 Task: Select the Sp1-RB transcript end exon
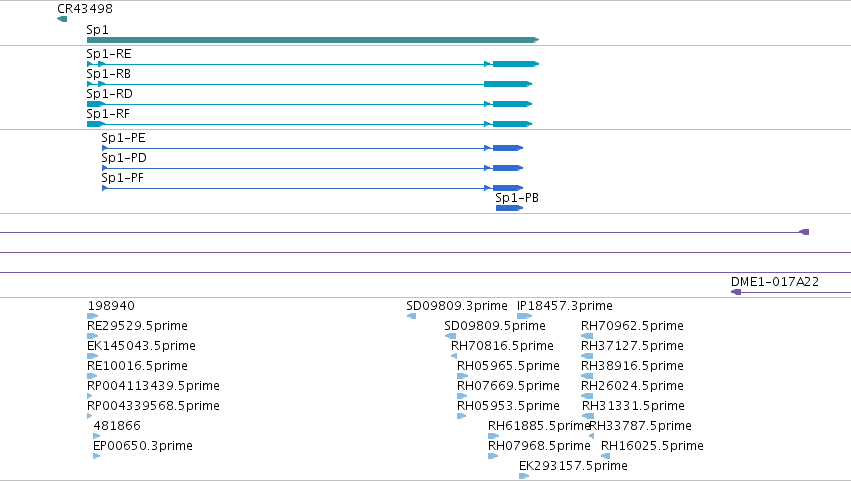pyautogui.click(x=508, y=84)
